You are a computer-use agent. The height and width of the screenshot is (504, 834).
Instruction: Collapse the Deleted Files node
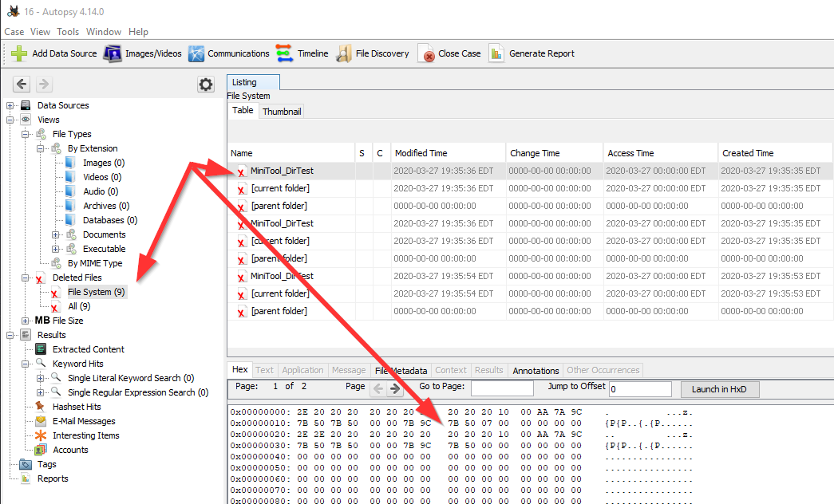click(x=25, y=278)
